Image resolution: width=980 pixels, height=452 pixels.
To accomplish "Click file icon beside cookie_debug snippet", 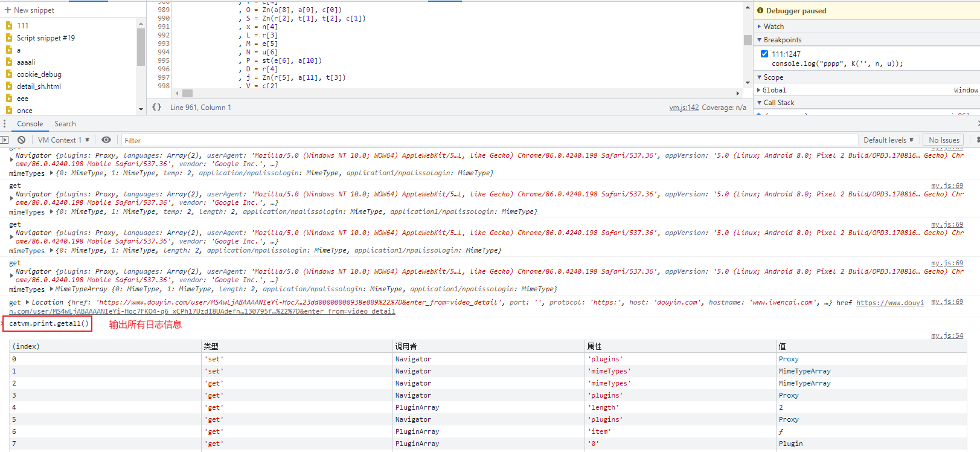I will tap(9, 74).
